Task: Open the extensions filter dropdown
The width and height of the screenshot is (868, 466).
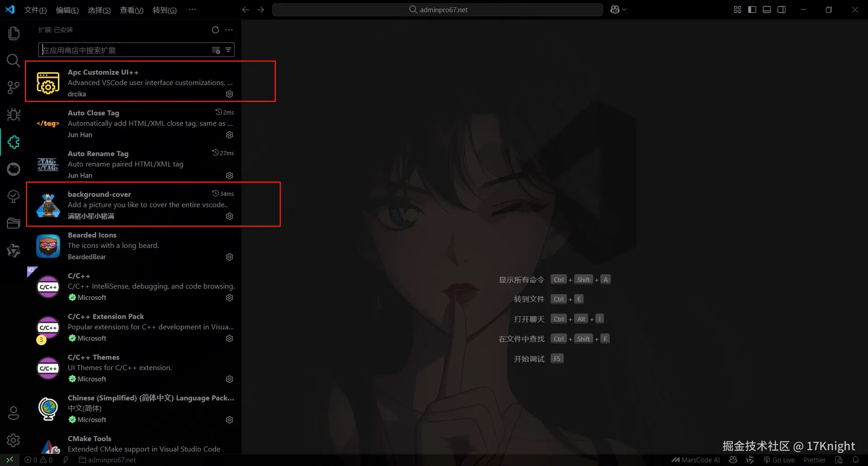Action: click(228, 50)
